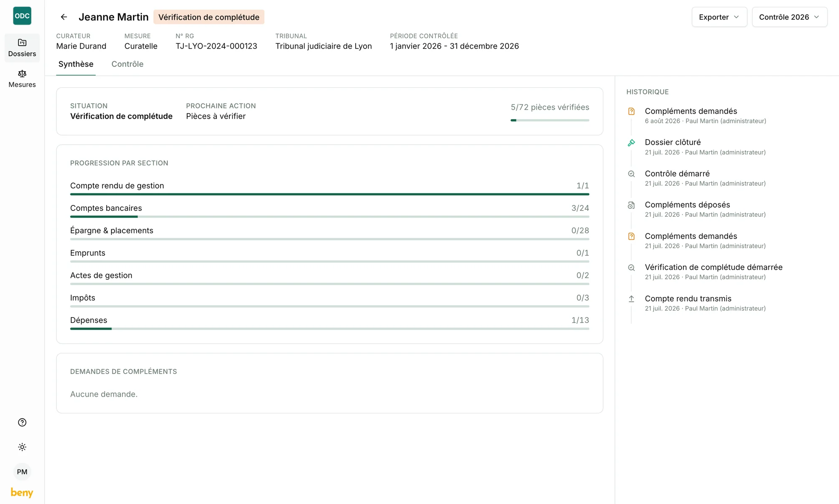Toggle the light theme sun icon
The width and height of the screenshot is (839, 504).
coord(22,447)
